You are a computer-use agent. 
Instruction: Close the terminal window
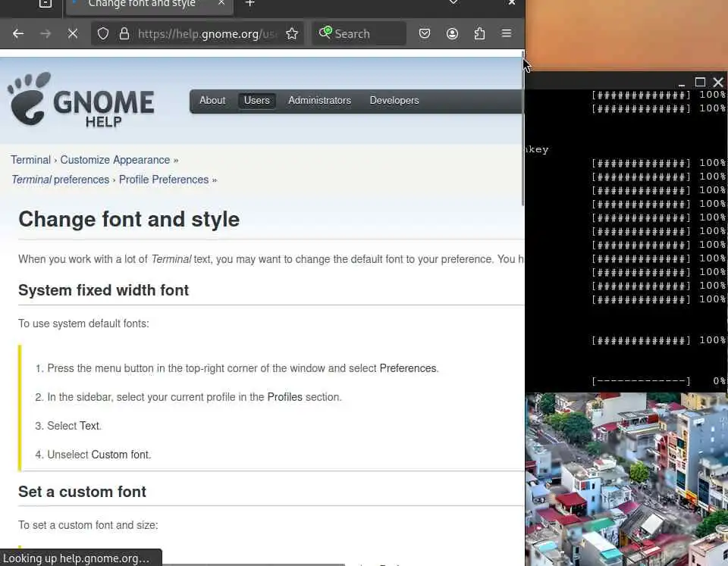718,82
